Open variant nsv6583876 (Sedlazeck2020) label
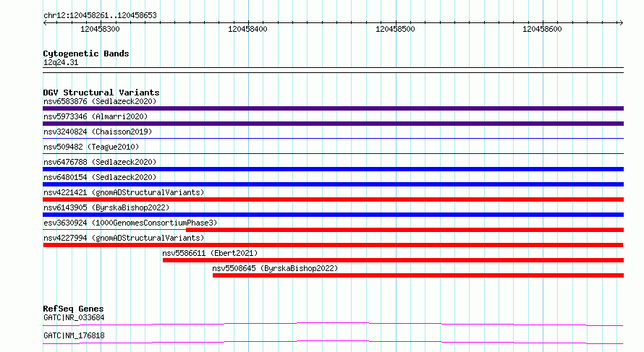The height and width of the screenshot is (352, 644). click(x=100, y=101)
